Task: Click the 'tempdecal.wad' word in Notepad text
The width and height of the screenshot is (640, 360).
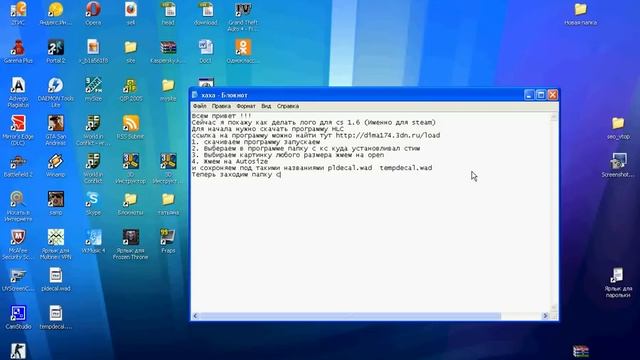Action: pos(406,168)
